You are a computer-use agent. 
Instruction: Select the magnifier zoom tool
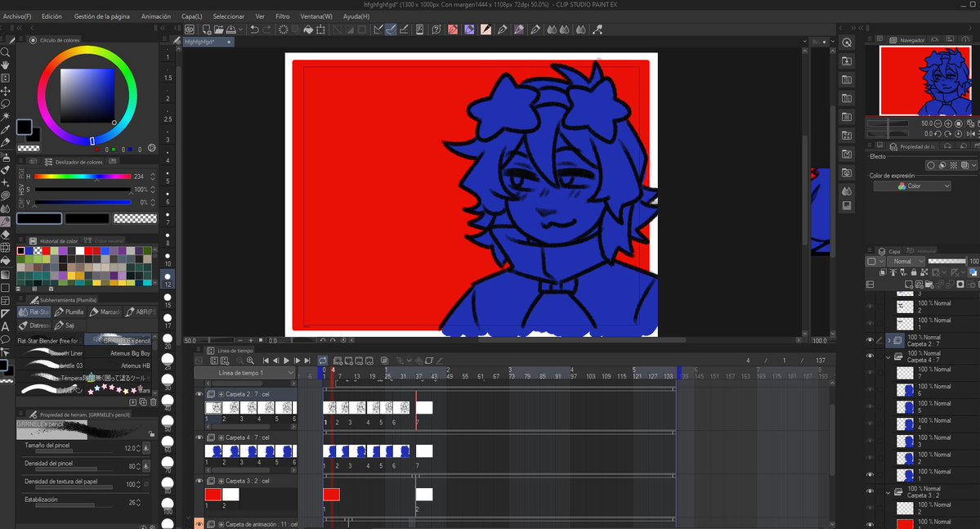(5, 52)
